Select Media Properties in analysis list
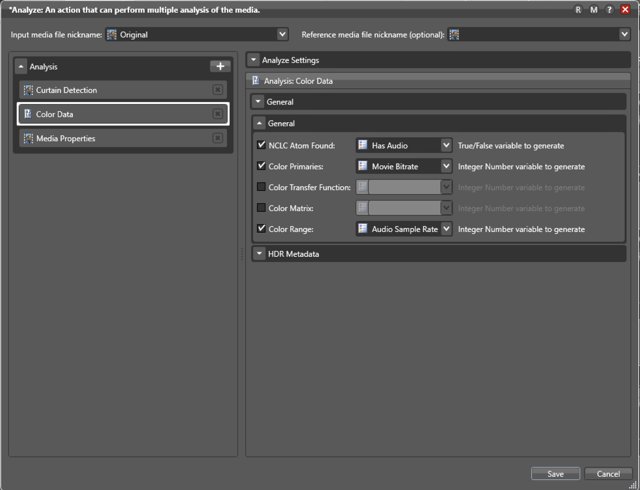 coord(123,138)
